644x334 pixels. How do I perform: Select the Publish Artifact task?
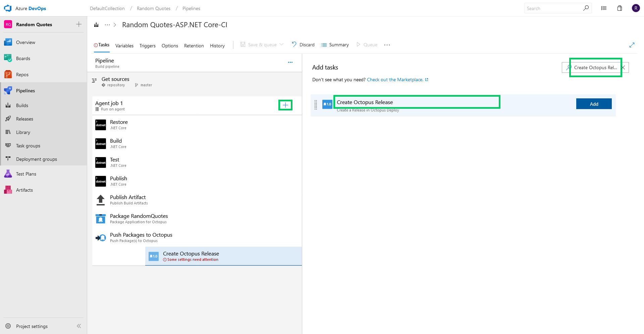197,200
